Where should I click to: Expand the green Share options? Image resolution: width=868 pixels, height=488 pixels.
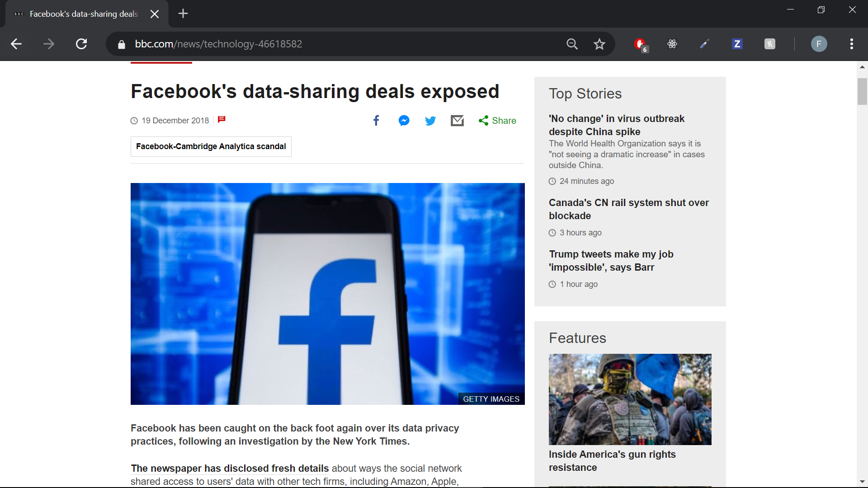tap(497, 120)
